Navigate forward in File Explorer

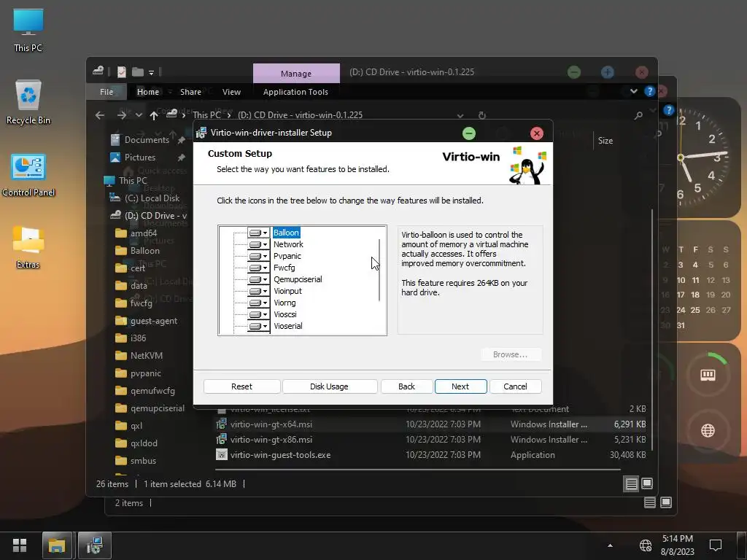coord(122,115)
